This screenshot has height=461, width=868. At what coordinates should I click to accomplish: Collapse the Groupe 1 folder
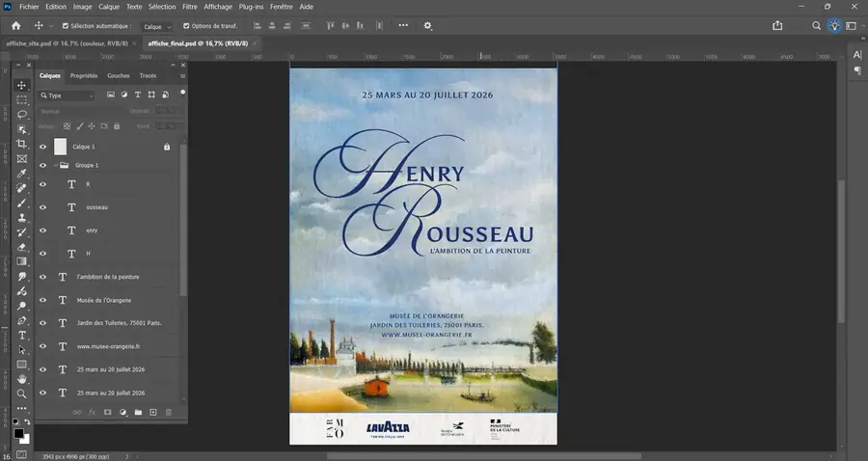tap(56, 165)
